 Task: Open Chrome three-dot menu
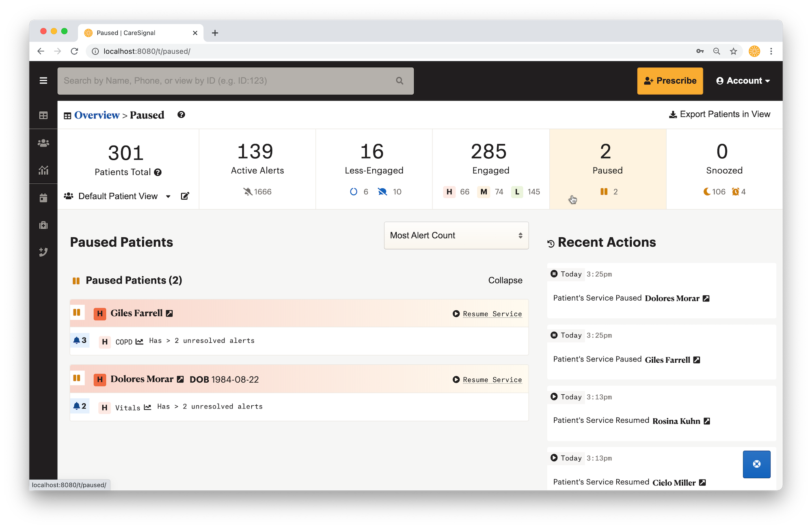coord(771,51)
